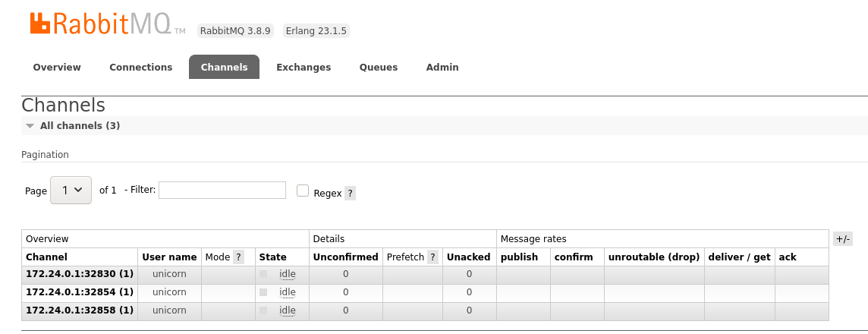Screen dimensions: 868x334
Task: Click the Filter text field
Action: click(x=222, y=190)
